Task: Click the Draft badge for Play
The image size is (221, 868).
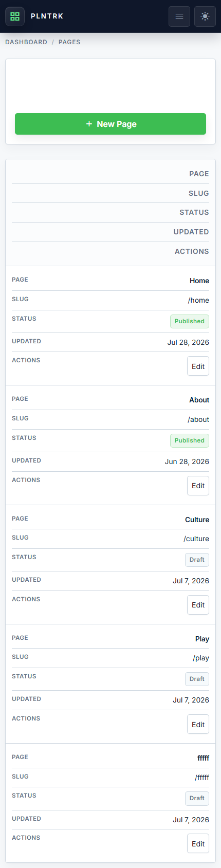Action: [197, 679]
